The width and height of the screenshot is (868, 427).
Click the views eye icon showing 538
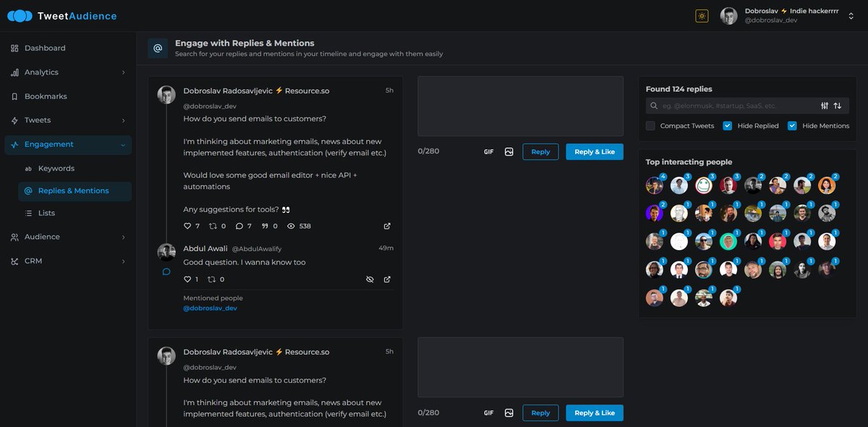[292, 226]
